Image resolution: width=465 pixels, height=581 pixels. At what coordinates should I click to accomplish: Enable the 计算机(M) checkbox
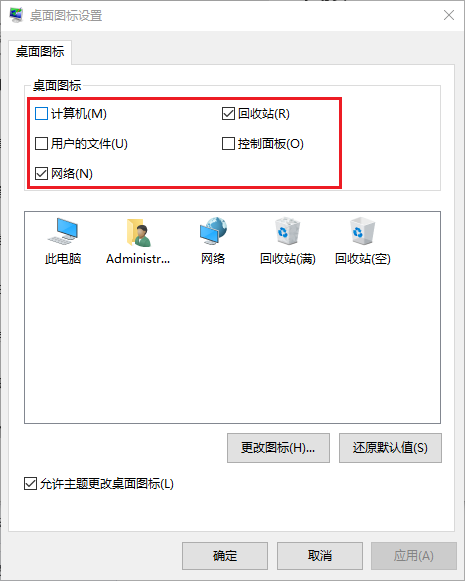[x=41, y=114]
